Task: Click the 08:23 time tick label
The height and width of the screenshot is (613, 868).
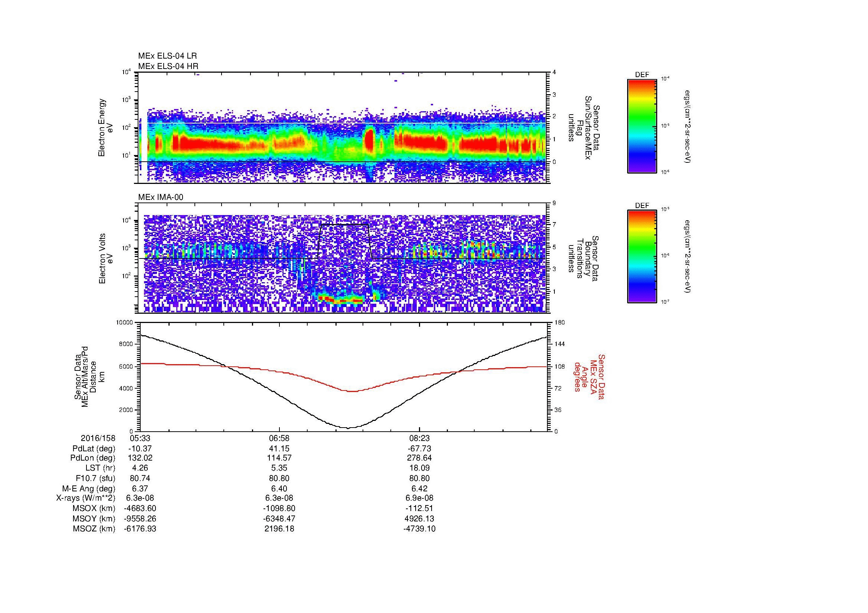Action: pyautogui.click(x=420, y=438)
